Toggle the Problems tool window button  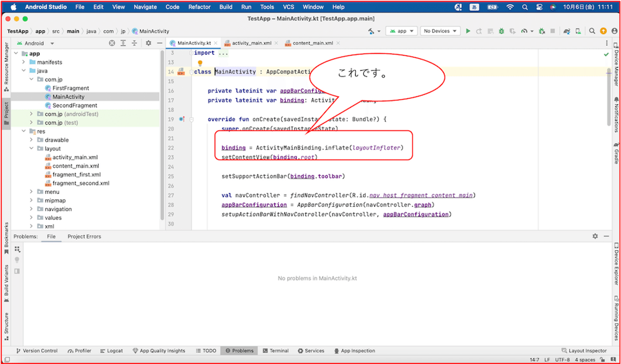point(239,351)
